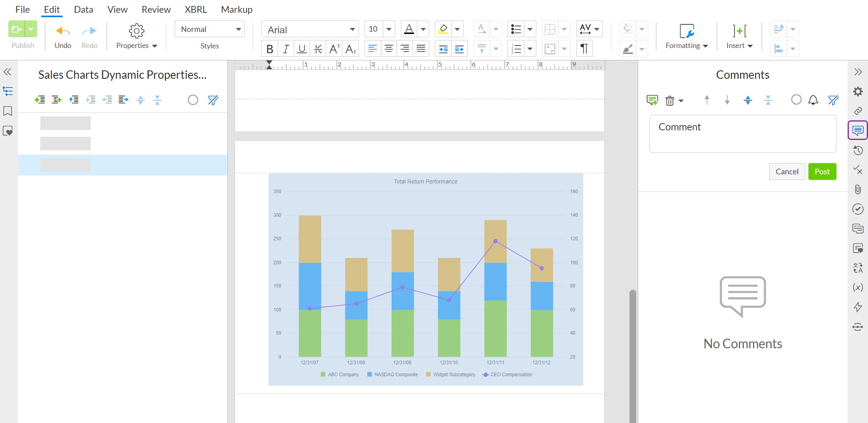Click the green Post button
This screenshot has height=423, width=868.
pyautogui.click(x=822, y=172)
